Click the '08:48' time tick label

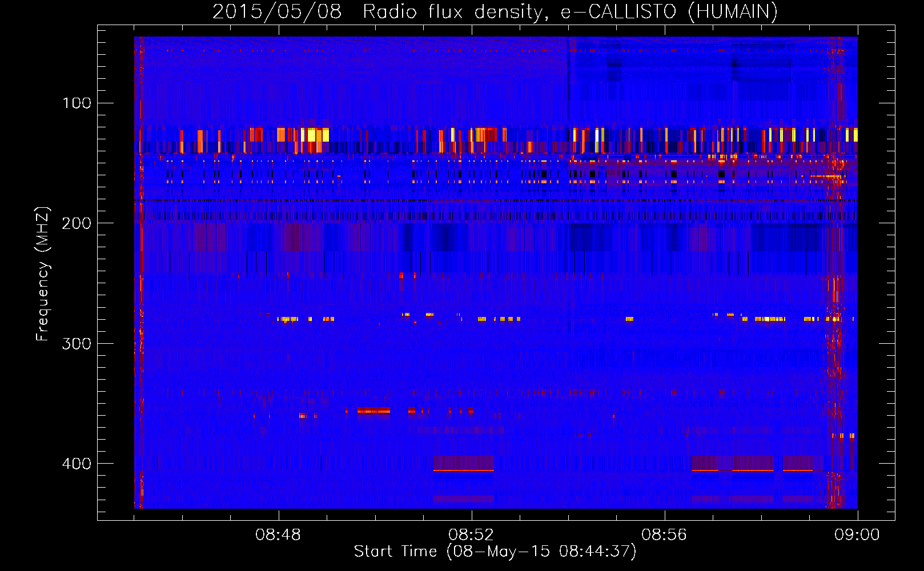278,535
